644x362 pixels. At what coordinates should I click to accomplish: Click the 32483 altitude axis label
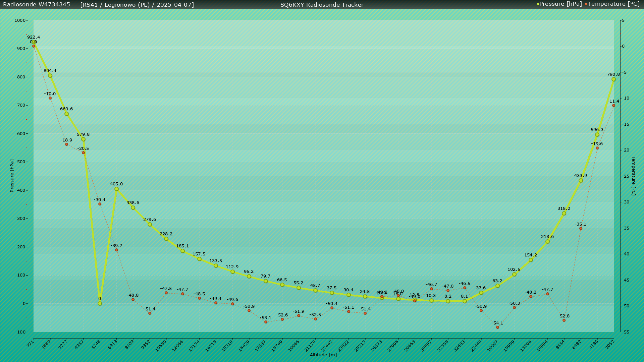pyautogui.click(x=460, y=346)
